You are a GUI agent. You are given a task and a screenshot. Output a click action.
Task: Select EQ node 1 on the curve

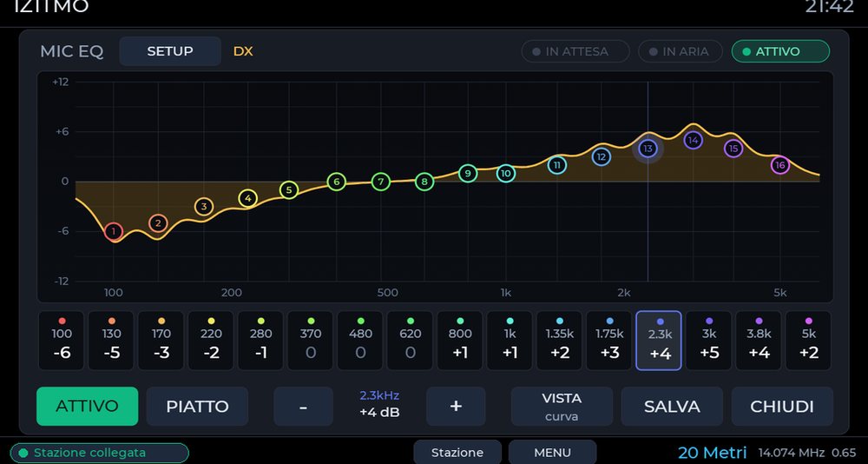pos(114,231)
